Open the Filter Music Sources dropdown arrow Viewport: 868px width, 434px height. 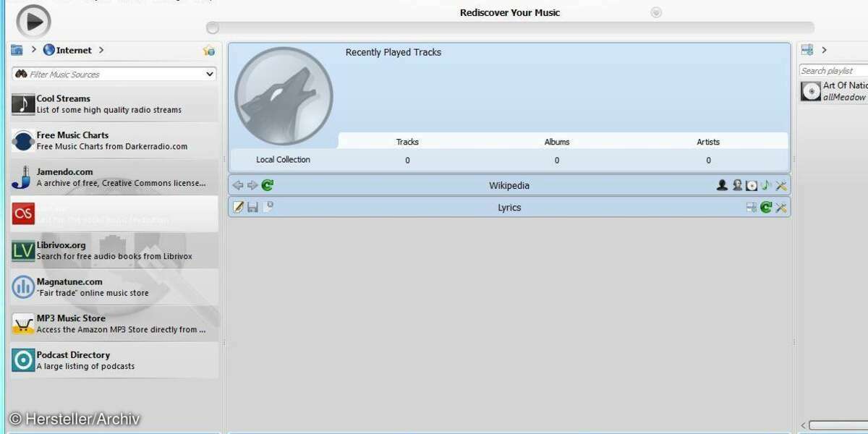tap(210, 74)
